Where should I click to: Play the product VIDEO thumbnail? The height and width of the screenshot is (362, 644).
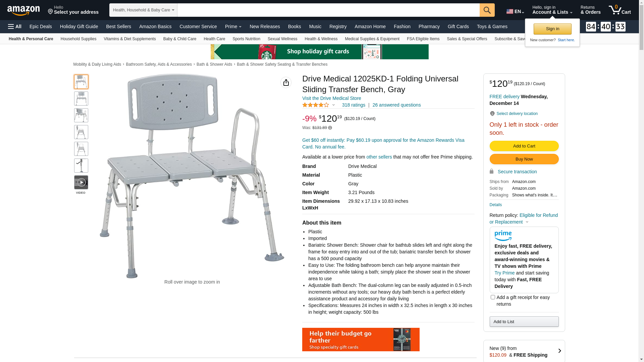pos(81,182)
